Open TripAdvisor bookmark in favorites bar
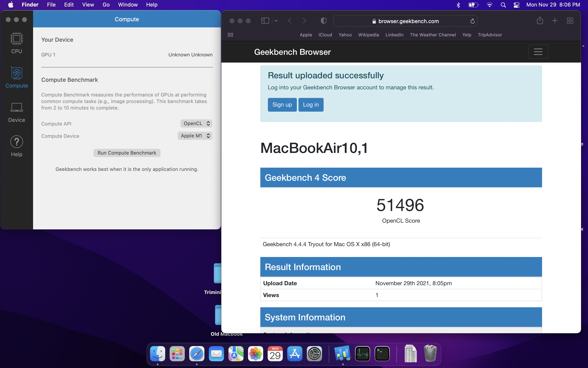 490,35
